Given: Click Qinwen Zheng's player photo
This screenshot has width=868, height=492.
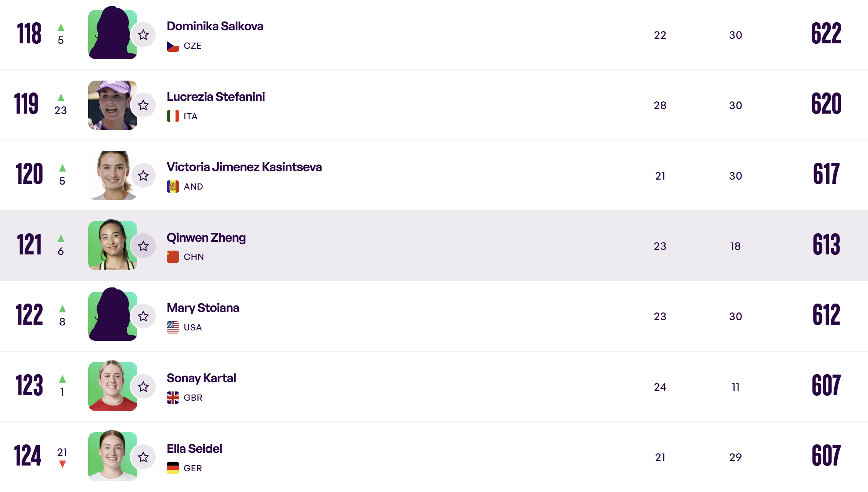Looking at the screenshot, I should click(112, 245).
